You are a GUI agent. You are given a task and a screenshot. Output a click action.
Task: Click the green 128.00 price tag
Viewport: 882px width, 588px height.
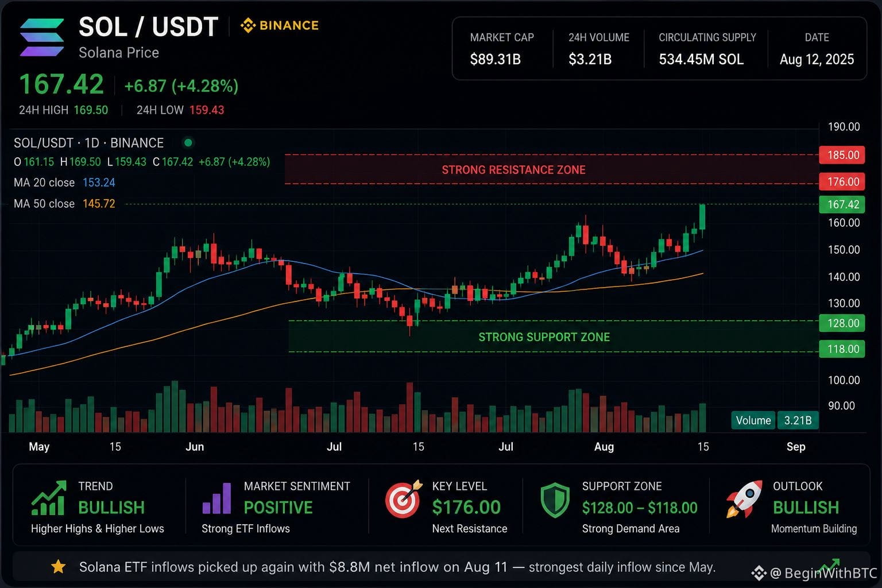click(x=843, y=323)
